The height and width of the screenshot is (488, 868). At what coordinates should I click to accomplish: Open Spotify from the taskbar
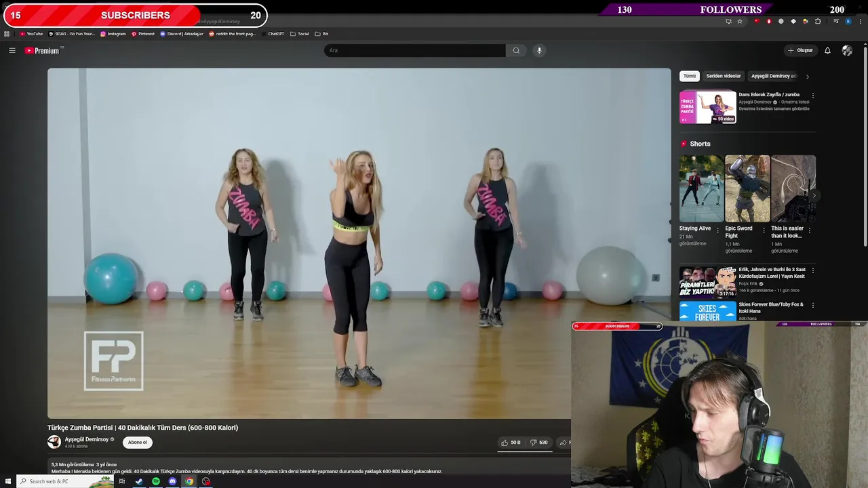tap(156, 481)
